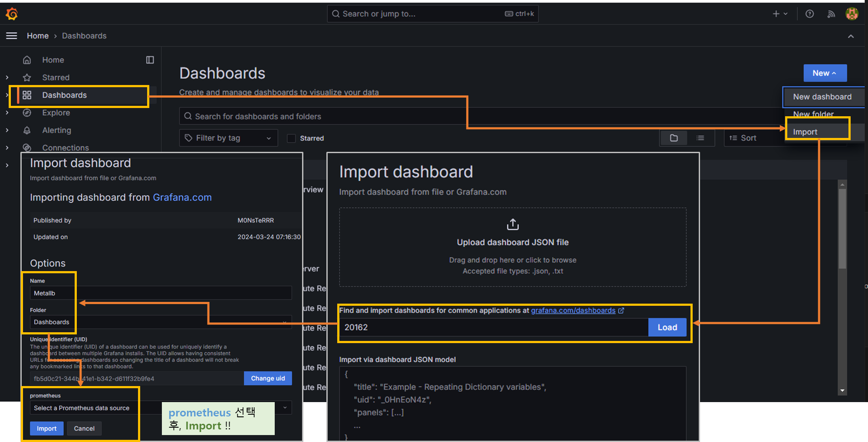Image resolution: width=868 pixels, height=442 pixels.
Task: Click the Upload dashboard JSON file area
Action: [x=513, y=247]
